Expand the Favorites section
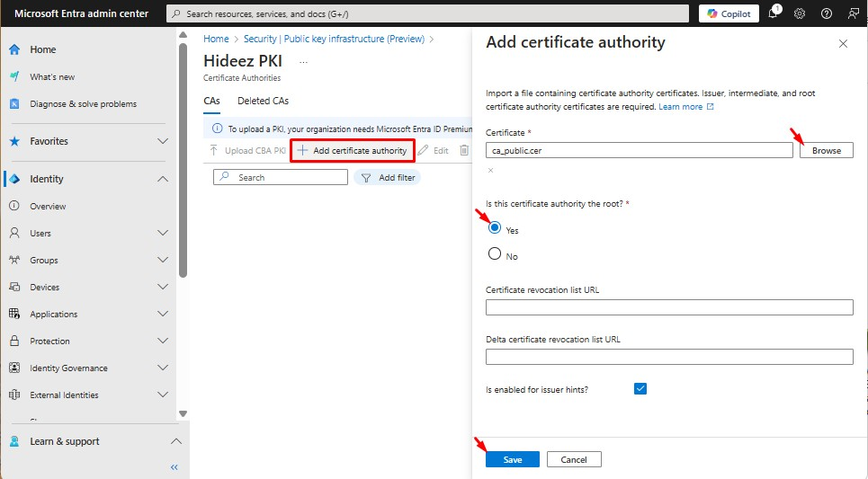 pyautogui.click(x=163, y=141)
